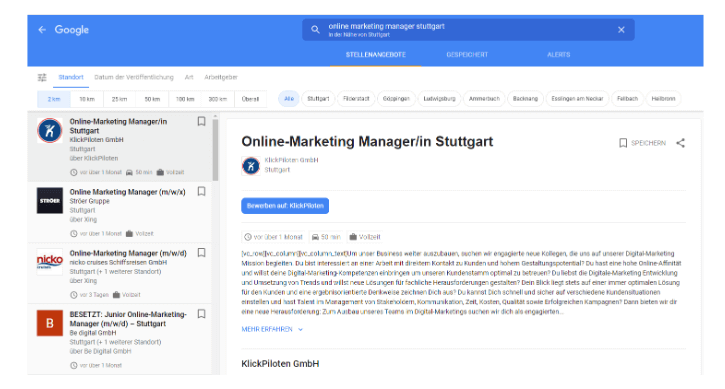
Task: Filter by the Stuttgart location chip
Action: (x=318, y=99)
